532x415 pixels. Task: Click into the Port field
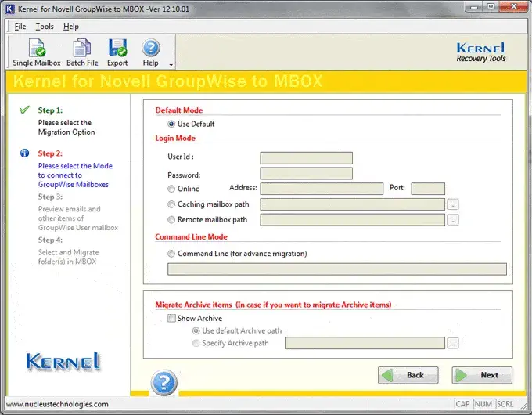point(428,189)
